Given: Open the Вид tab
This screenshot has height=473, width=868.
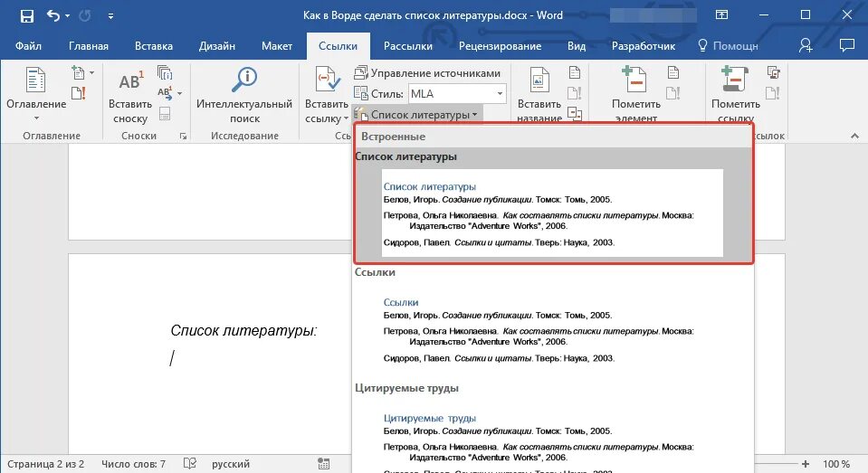Looking at the screenshot, I should coord(577,46).
